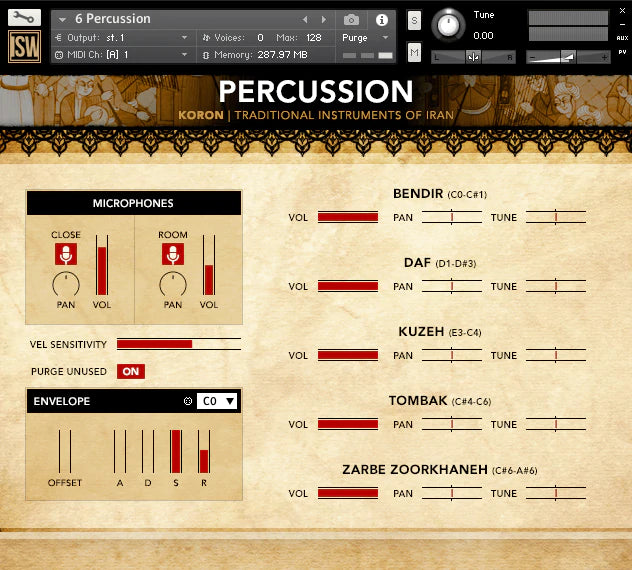Set the Daf VOL slider
The width and height of the screenshot is (632, 570).
[x=348, y=286]
